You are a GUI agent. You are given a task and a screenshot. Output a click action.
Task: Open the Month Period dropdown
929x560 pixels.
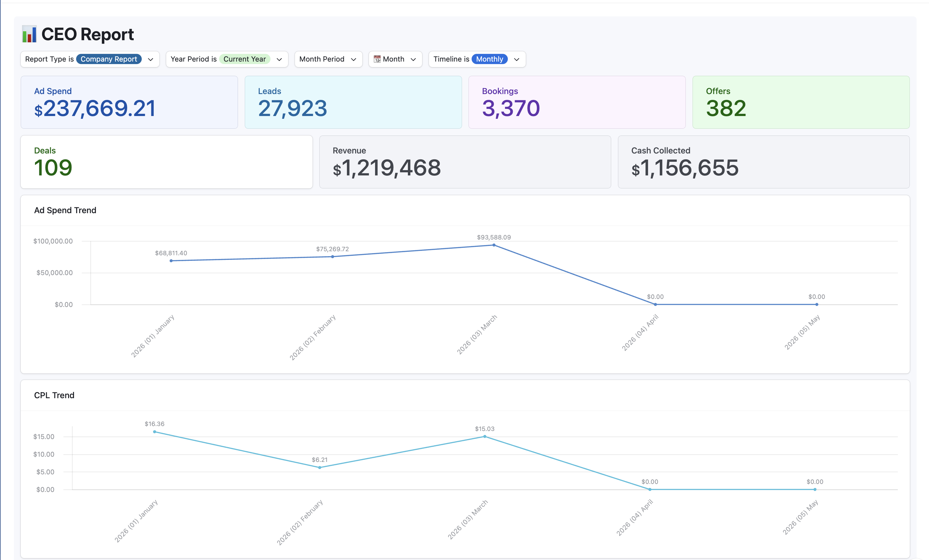coord(328,59)
